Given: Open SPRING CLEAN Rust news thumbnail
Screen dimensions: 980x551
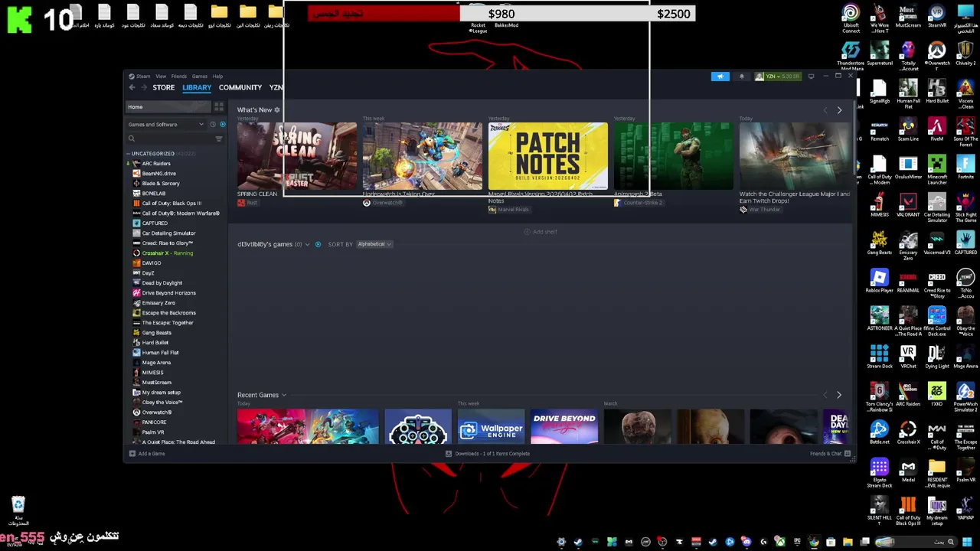Looking at the screenshot, I should coord(297,156).
